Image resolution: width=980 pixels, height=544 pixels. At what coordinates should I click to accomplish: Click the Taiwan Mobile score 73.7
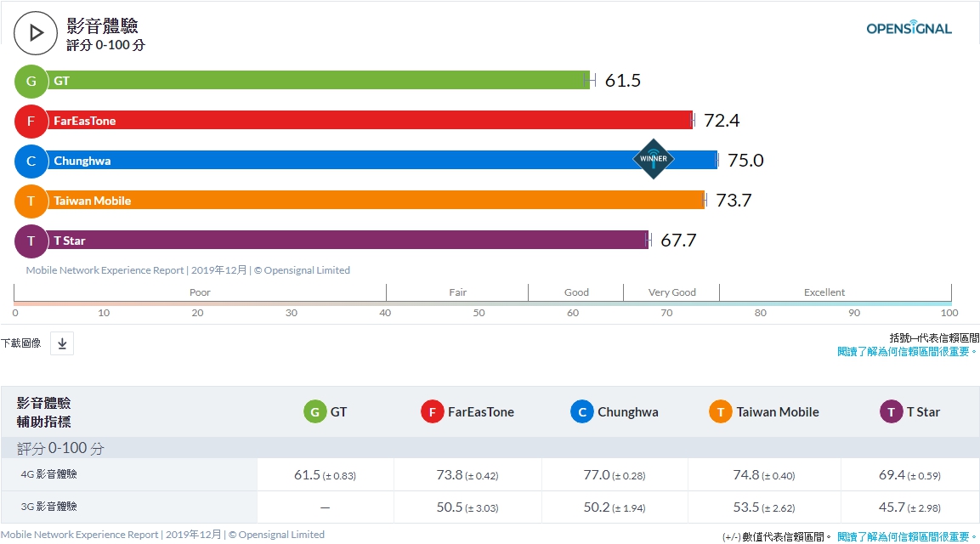pyautogui.click(x=734, y=201)
